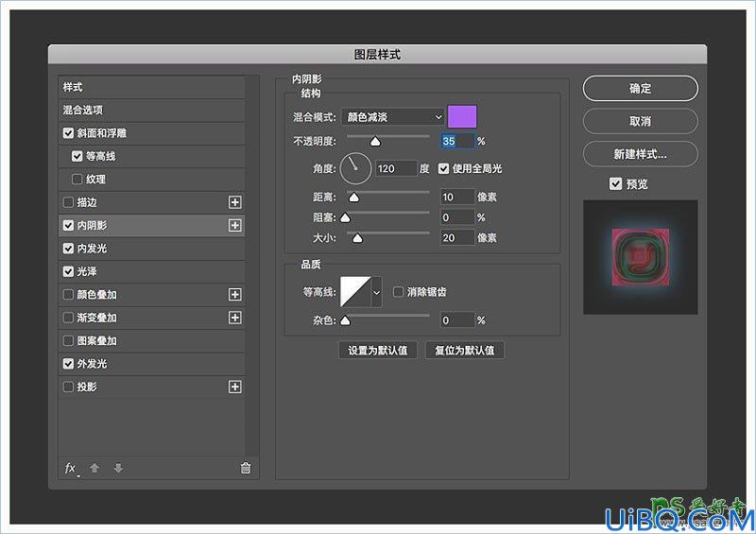Image resolution: width=756 pixels, height=534 pixels.
Task: Click the style preview thumbnail
Action: (641, 257)
